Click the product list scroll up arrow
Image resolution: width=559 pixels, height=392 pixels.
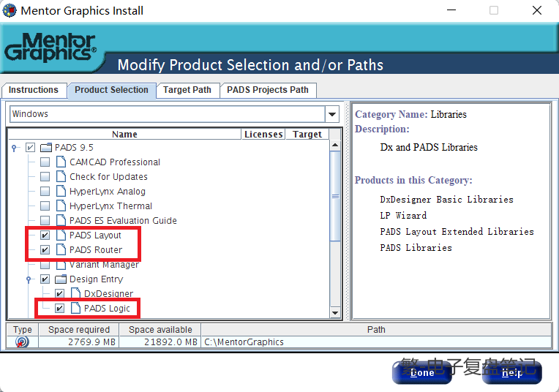click(x=335, y=145)
